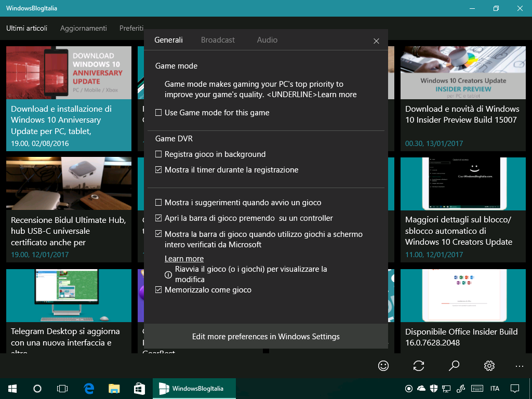Open the Ultimi articoli tab
The width and height of the screenshot is (532, 399).
pos(27,28)
